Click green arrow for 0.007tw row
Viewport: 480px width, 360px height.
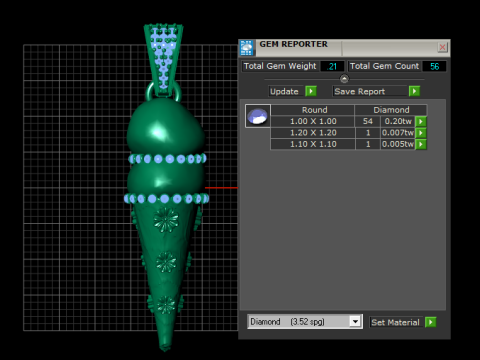421,133
